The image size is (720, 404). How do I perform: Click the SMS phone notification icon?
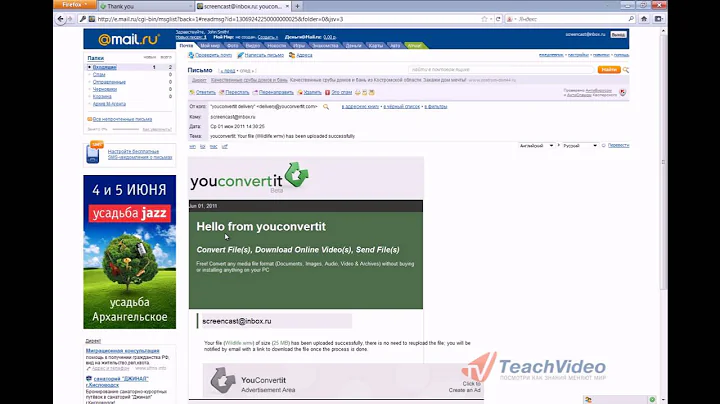[x=93, y=152]
